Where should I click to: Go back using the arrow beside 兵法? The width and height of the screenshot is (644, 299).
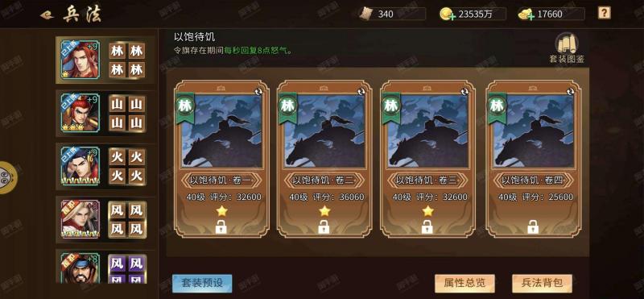(x=47, y=15)
